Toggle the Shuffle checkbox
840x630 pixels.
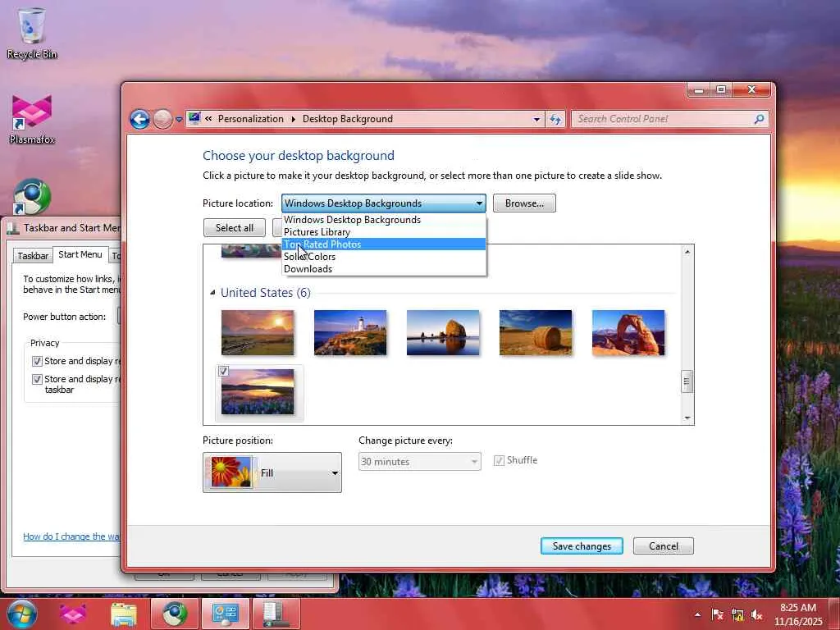point(499,461)
